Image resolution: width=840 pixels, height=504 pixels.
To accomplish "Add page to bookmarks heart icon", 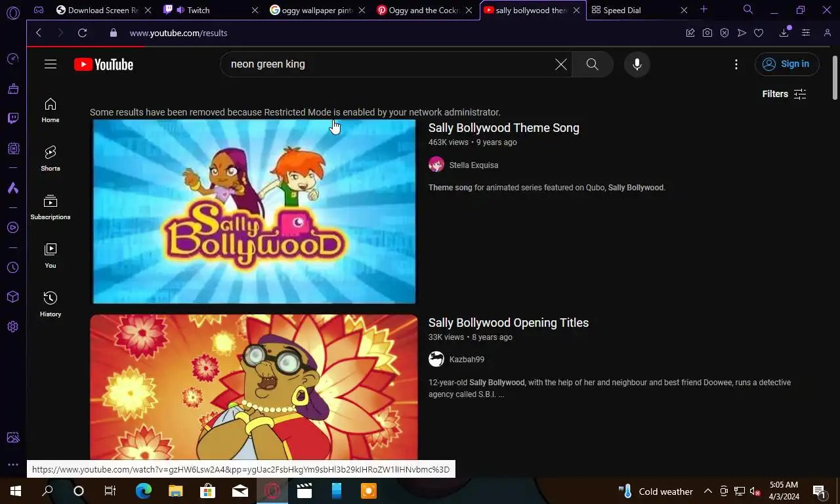I will pyautogui.click(x=759, y=33).
